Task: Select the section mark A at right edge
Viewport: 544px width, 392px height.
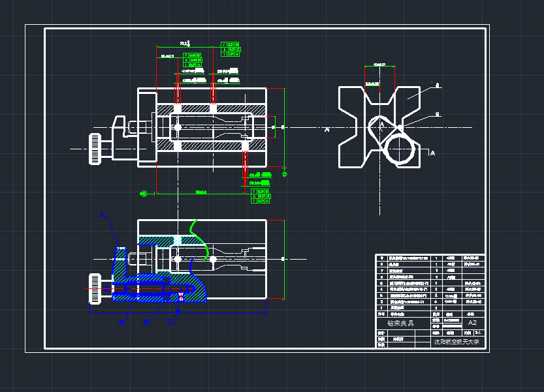Action: point(433,152)
